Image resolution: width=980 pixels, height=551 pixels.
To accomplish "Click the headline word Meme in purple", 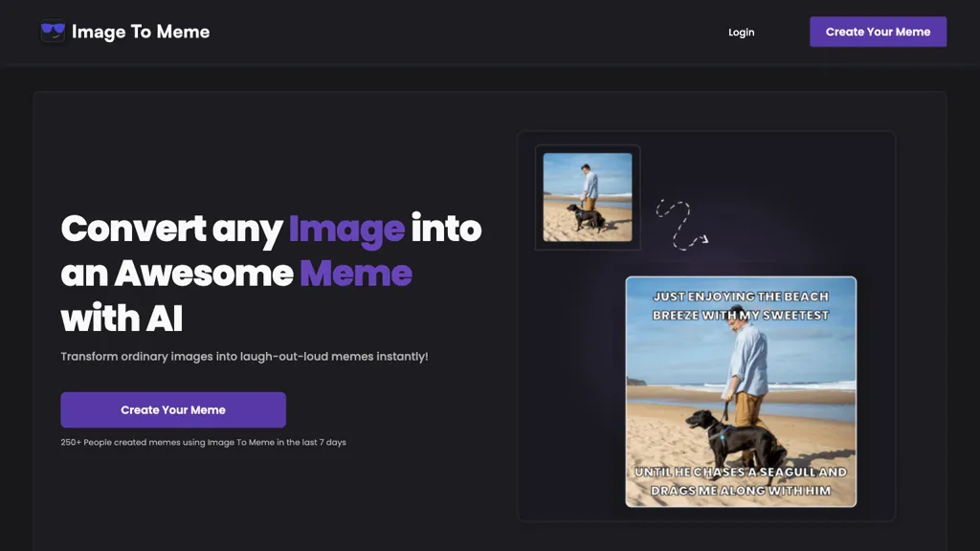I will (356, 274).
